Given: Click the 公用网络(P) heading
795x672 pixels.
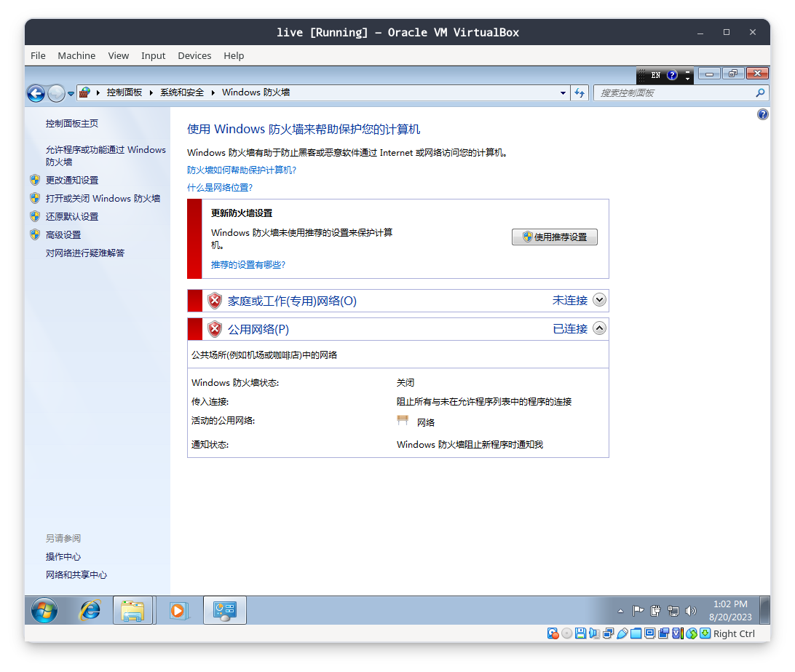Looking at the screenshot, I should click(x=258, y=329).
